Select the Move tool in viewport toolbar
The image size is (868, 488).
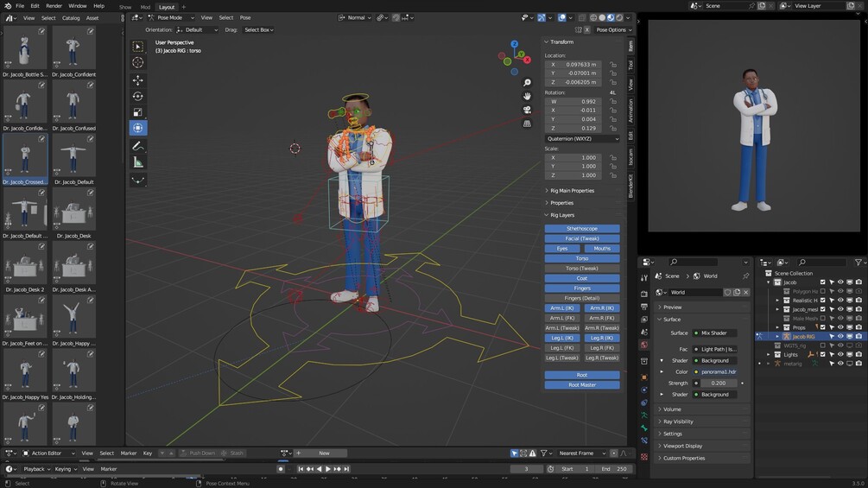[138, 79]
